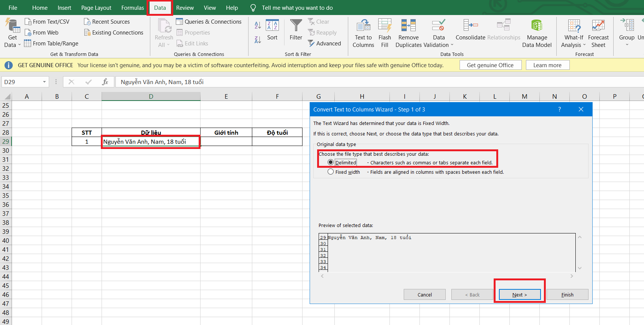644x325 pixels.
Task: Click Cancel in the wizard
Action: (x=425, y=295)
